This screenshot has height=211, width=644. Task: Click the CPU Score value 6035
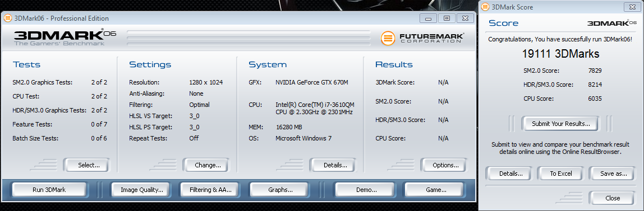[x=595, y=99]
